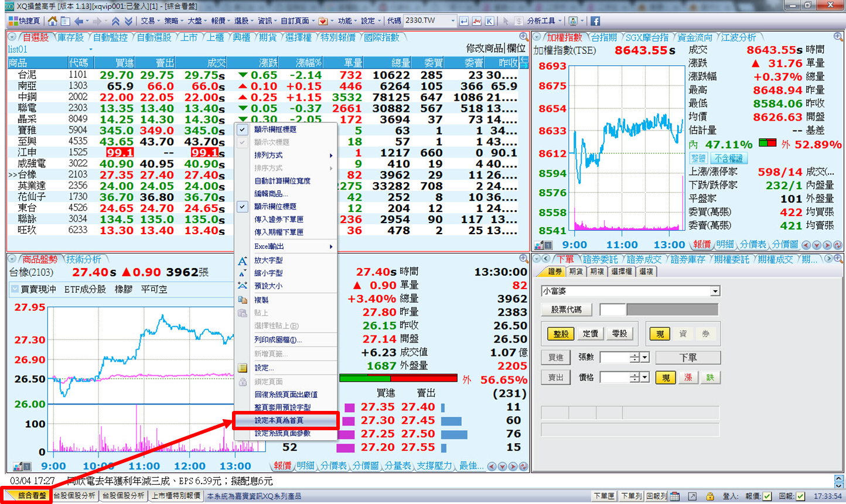Toggle the 顯示欄框標題 checkbox in the menu
Image resolution: width=846 pixels, height=504 pixels.
(242, 129)
